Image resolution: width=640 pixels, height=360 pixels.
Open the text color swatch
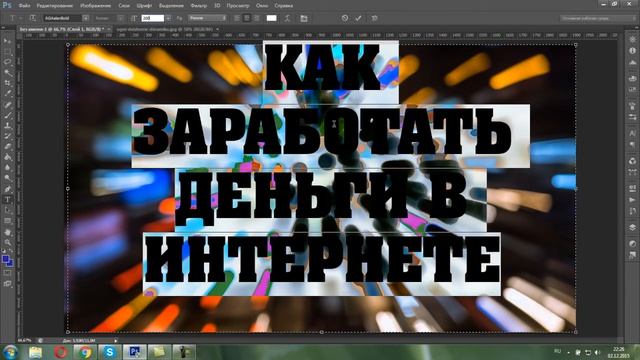point(271,18)
